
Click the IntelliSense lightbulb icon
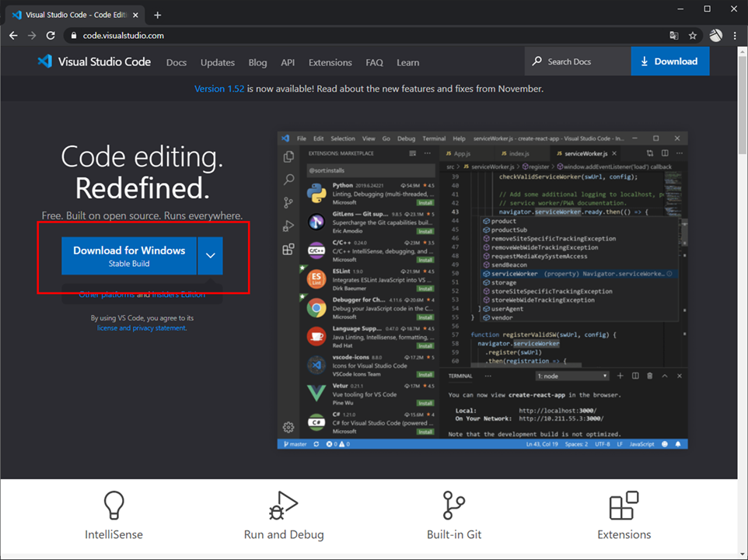(114, 505)
